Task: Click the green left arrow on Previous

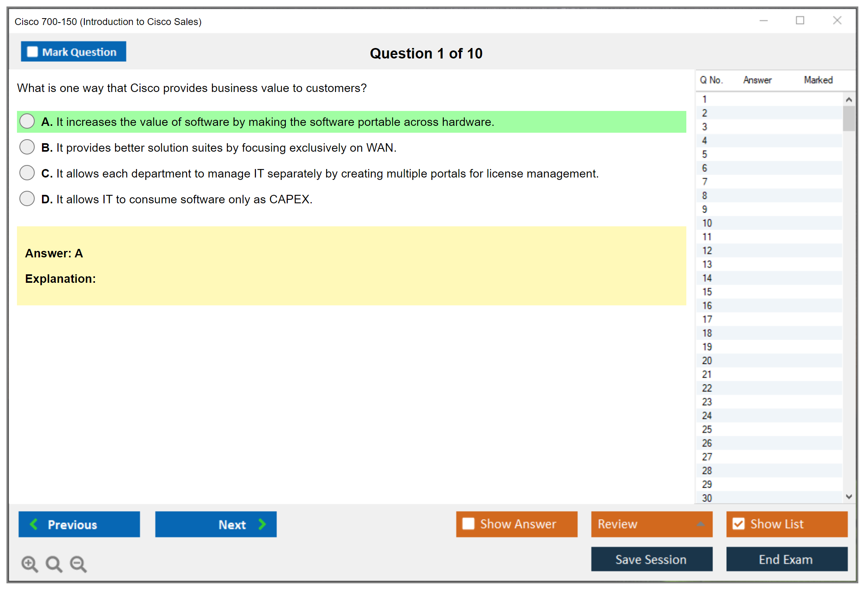Action: [34, 524]
